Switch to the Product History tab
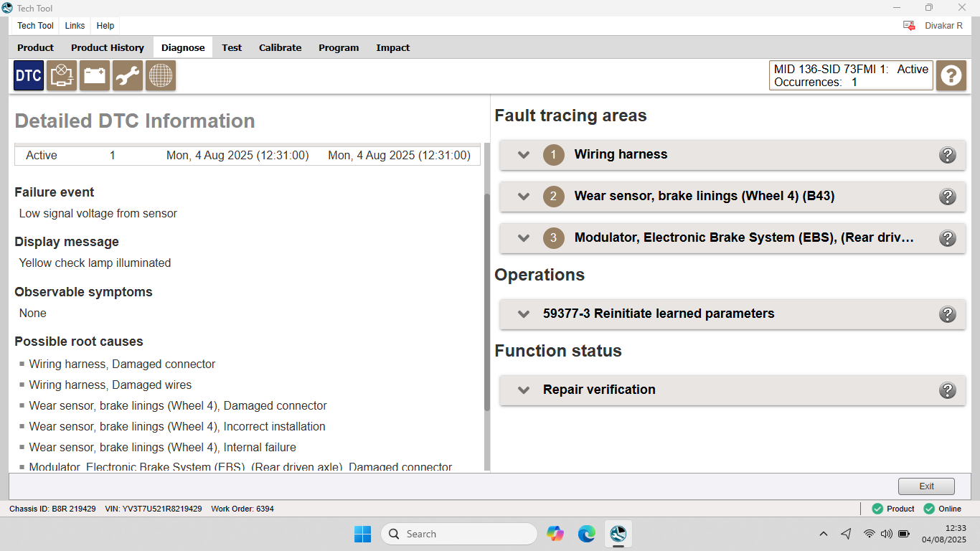The width and height of the screenshot is (980, 551). 108,48
